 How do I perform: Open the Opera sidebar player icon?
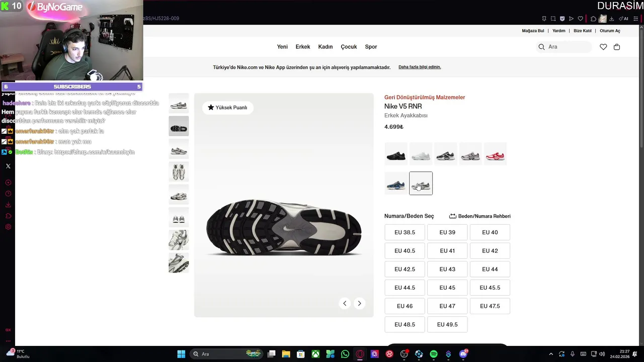pyautogui.click(x=8, y=183)
